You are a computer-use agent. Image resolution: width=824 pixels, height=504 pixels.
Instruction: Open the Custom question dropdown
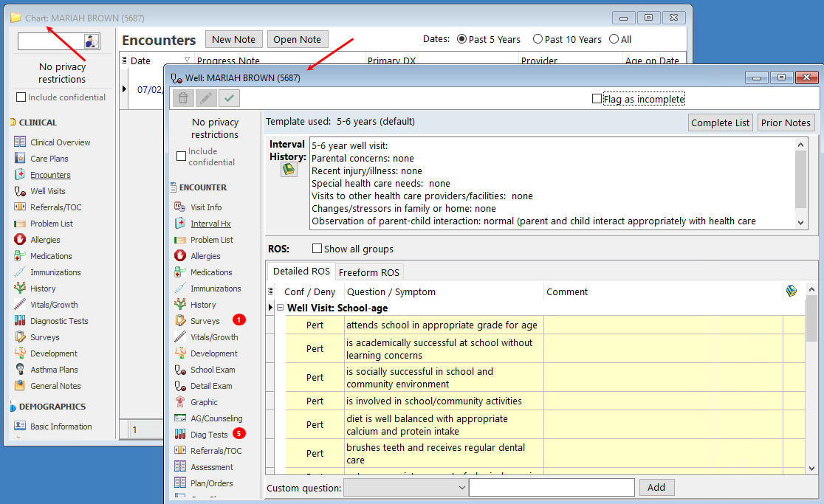coord(461,488)
